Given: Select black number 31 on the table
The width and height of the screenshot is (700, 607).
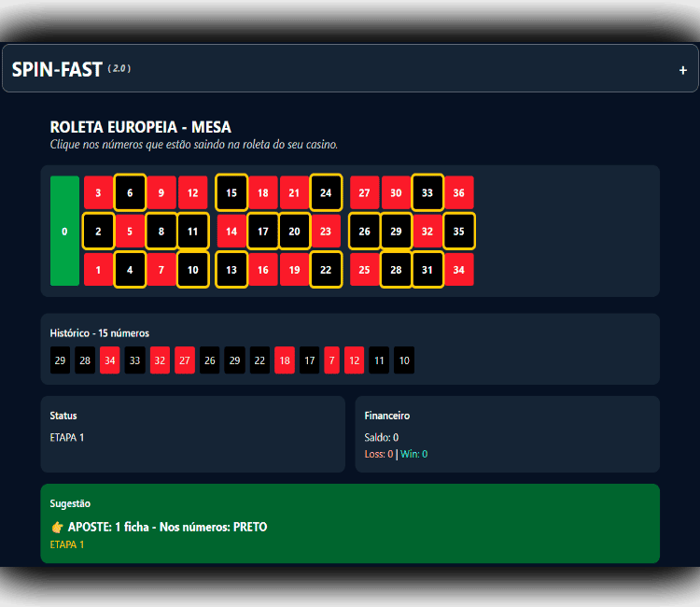Looking at the screenshot, I should point(427,269).
